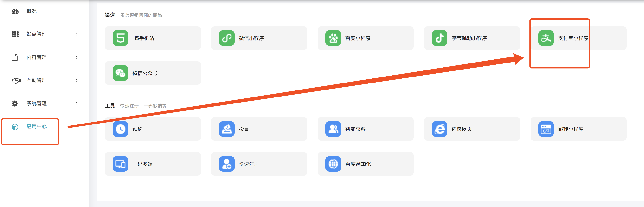Open the 支付宝小程序 icon
The height and width of the screenshot is (207, 644).
[x=546, y=38]
